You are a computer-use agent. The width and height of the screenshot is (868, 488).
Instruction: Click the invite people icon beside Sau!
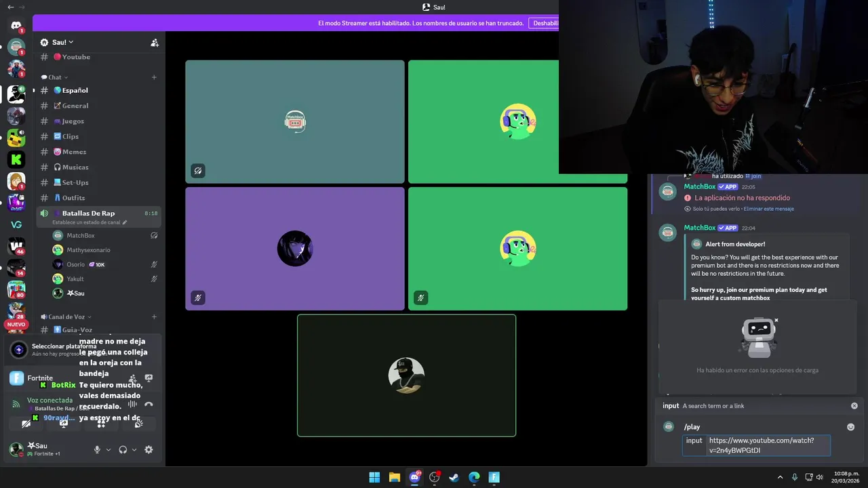(155, 43)
